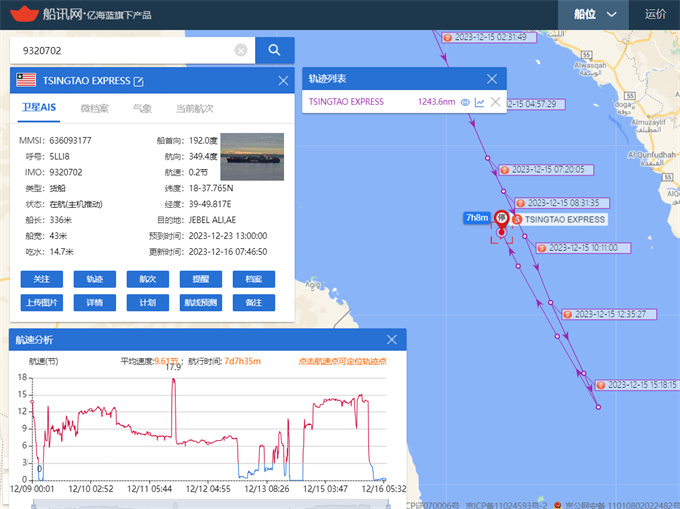Remove TSINGTAO EXPRESS track with the gray X

tap(495, 102)
